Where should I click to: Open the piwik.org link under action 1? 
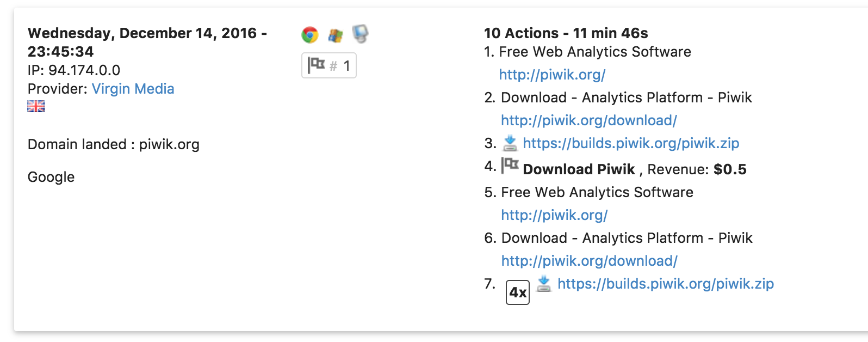(x=552, y=75)
